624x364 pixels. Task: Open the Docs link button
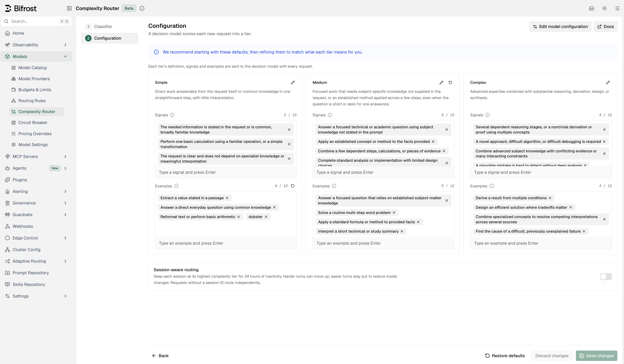[606, 27]
